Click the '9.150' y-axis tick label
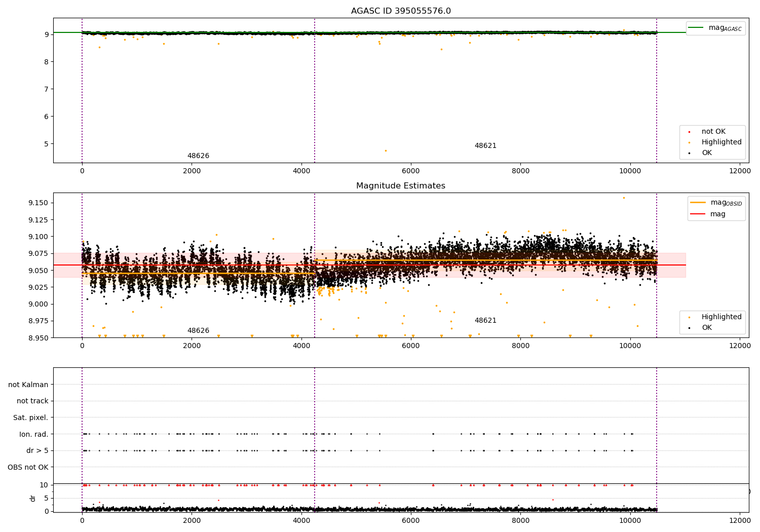760x532 pixels. [x=38, y=203]
